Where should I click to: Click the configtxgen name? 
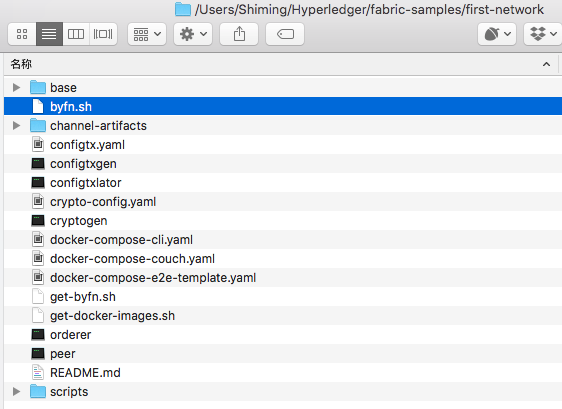(x=83, y=164)
